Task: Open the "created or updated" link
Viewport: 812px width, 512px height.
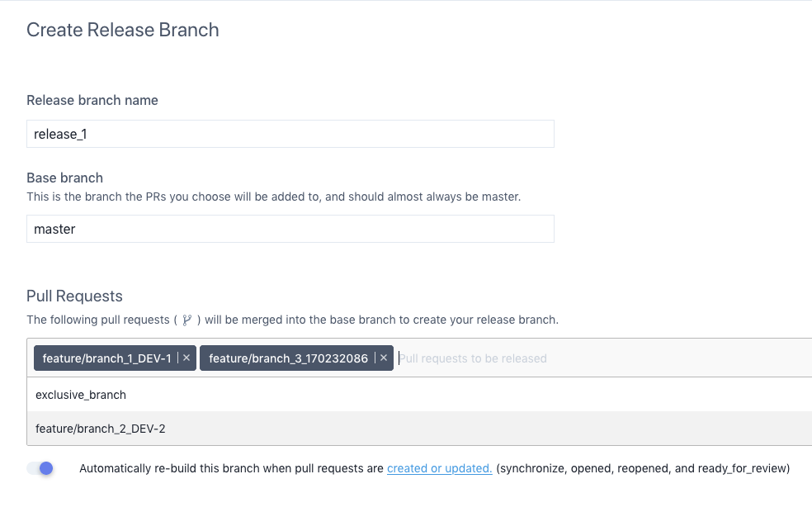Action: 439,468
